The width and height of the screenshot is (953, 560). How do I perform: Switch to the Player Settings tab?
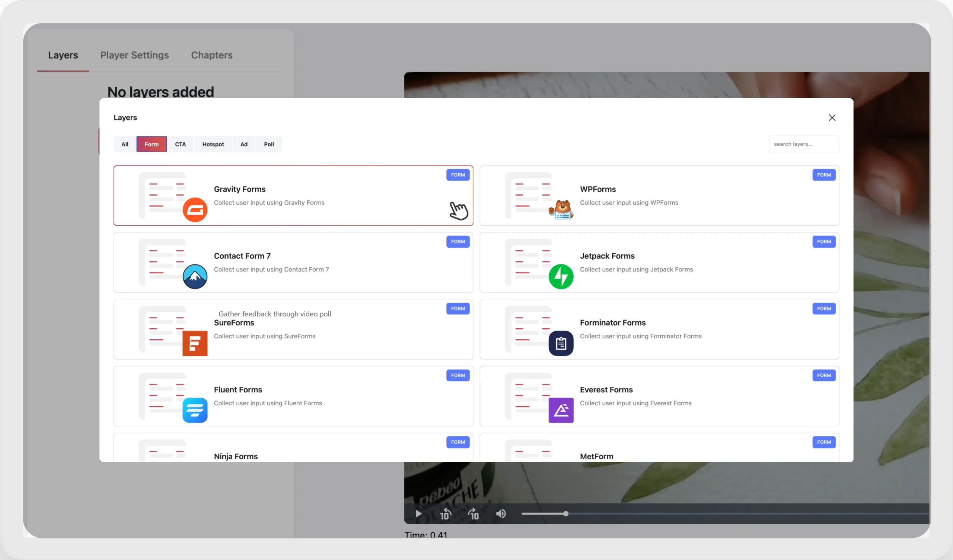134,55
